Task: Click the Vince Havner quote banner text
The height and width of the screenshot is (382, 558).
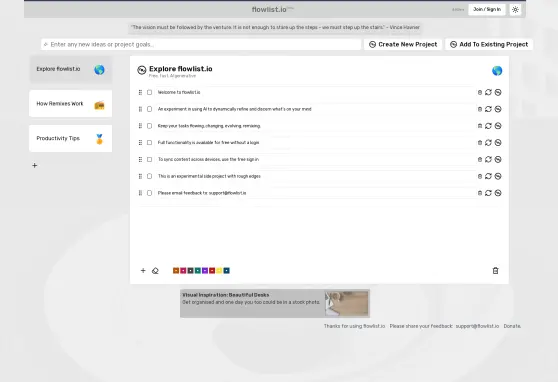Action: [275, 27]
